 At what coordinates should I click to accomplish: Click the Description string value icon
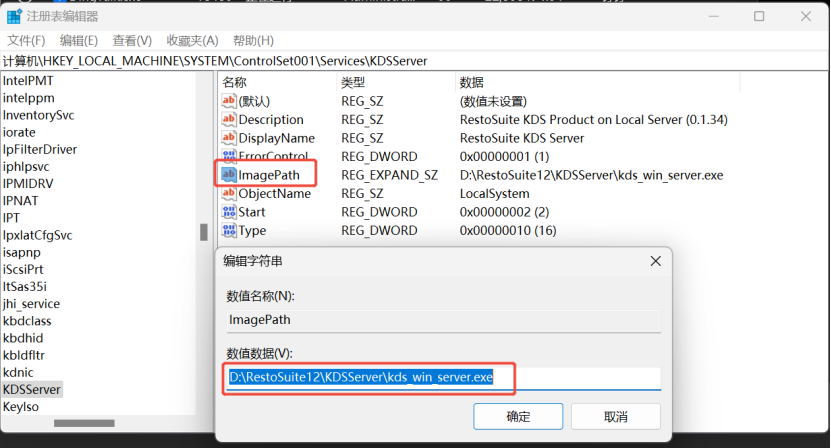(228, 120)
